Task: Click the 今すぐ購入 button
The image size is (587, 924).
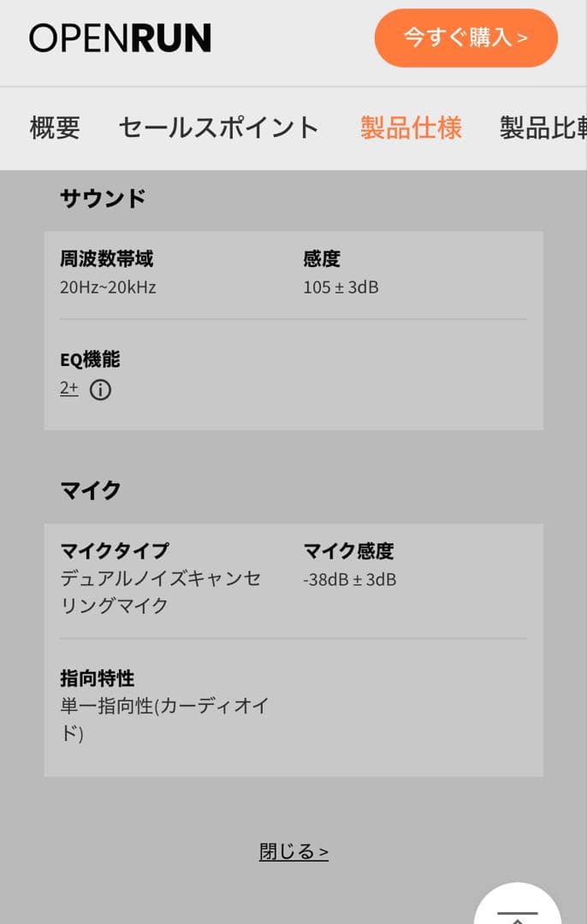Action: click(x=465, y=38)
